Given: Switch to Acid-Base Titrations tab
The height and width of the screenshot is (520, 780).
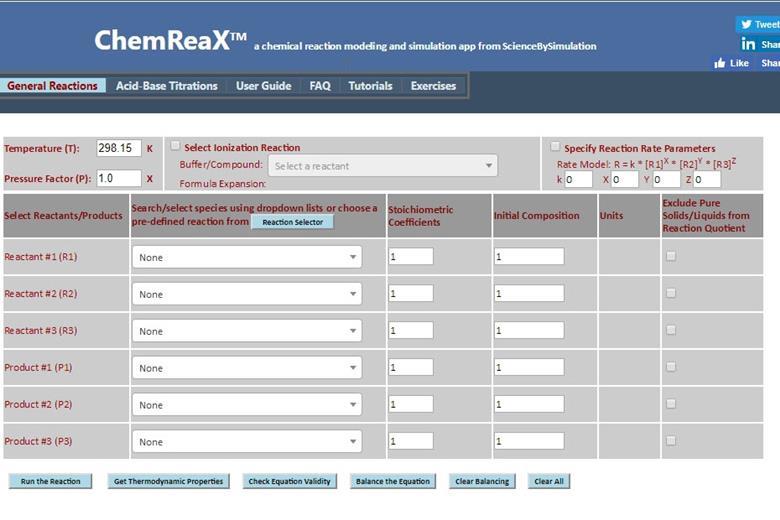Looking at the screenshot, I should pyautogui.click(x=167, y=86).
